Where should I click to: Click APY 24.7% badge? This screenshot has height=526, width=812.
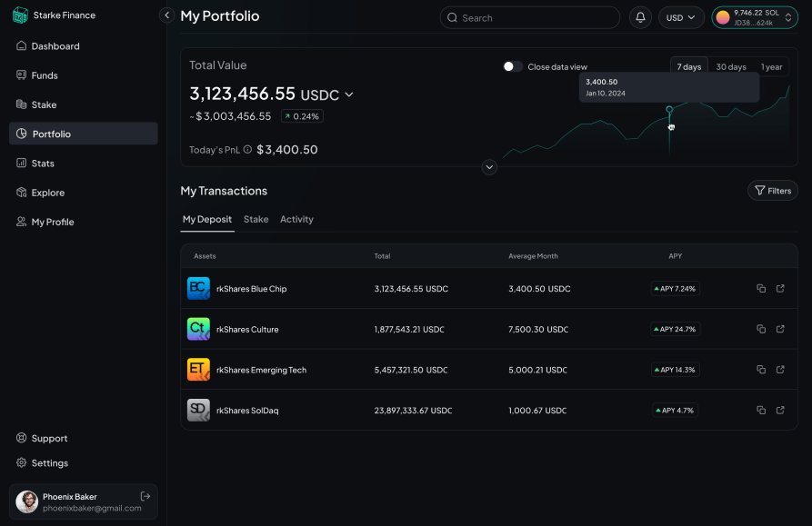(676, 329)
